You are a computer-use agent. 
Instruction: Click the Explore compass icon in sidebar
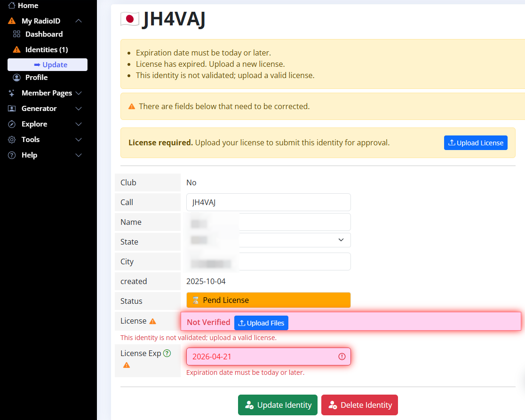pos(12,124)
